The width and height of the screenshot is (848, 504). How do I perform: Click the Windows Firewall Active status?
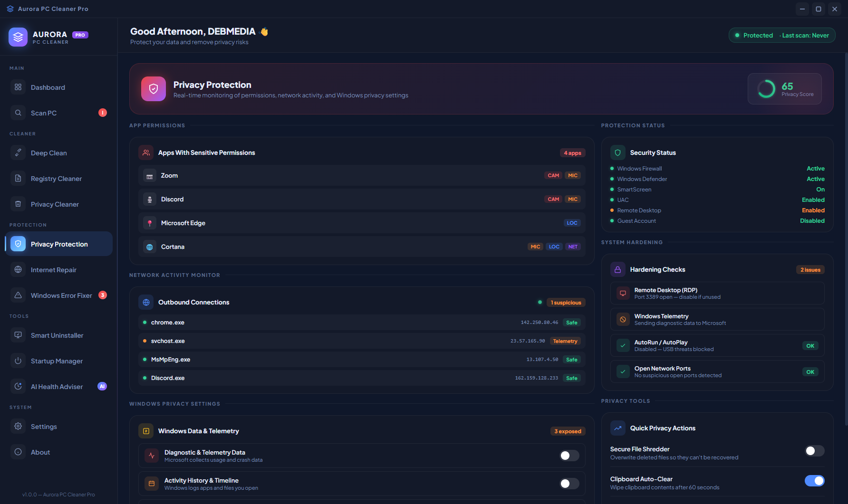point(816,169)
